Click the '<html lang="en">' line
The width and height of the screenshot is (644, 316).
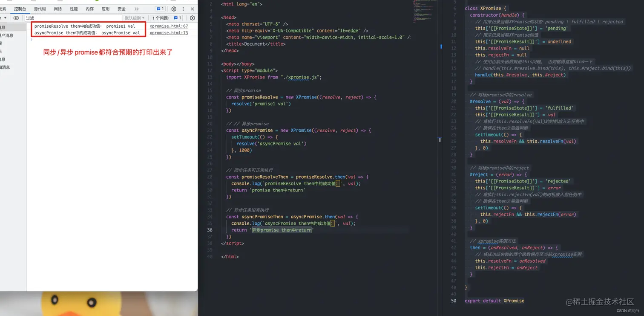point(241,4)
